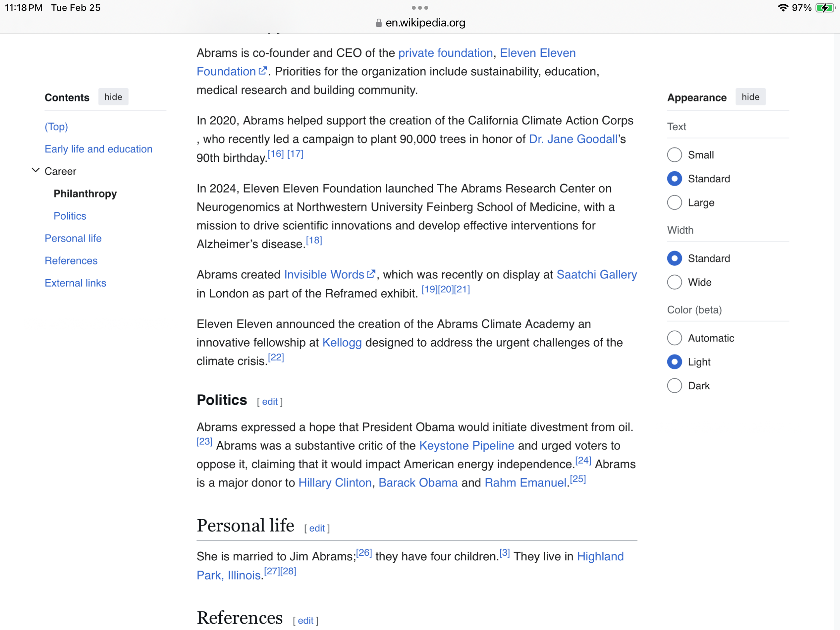840x630 pixels.
Task: Open citation [23]
Action: pos(205,441)
